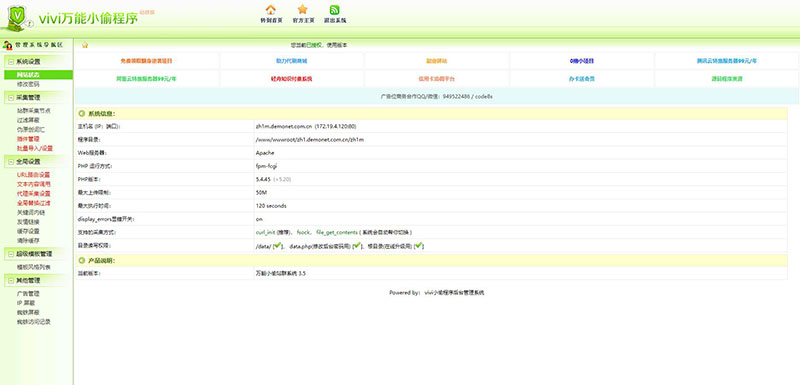
Task: Click the red 轻舟知识付费系统 ad link
Action: pyautogui.click(x=292, y=79)
